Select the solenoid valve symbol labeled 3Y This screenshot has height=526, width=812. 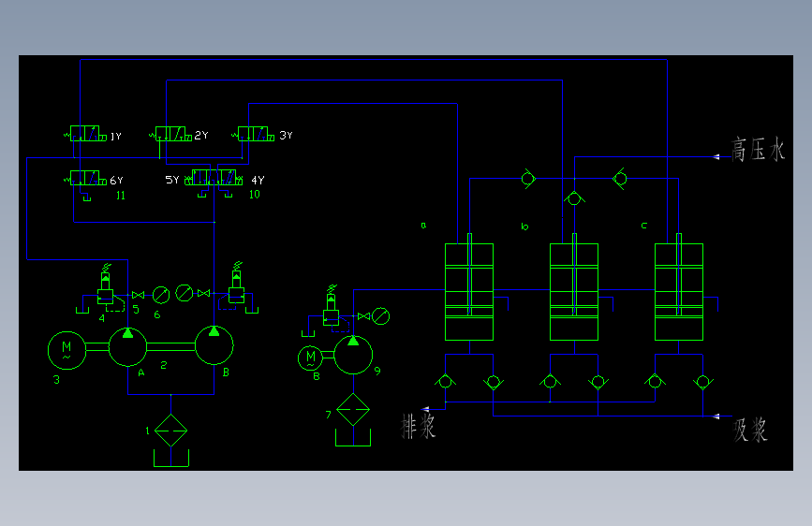[x=253, y=134]
